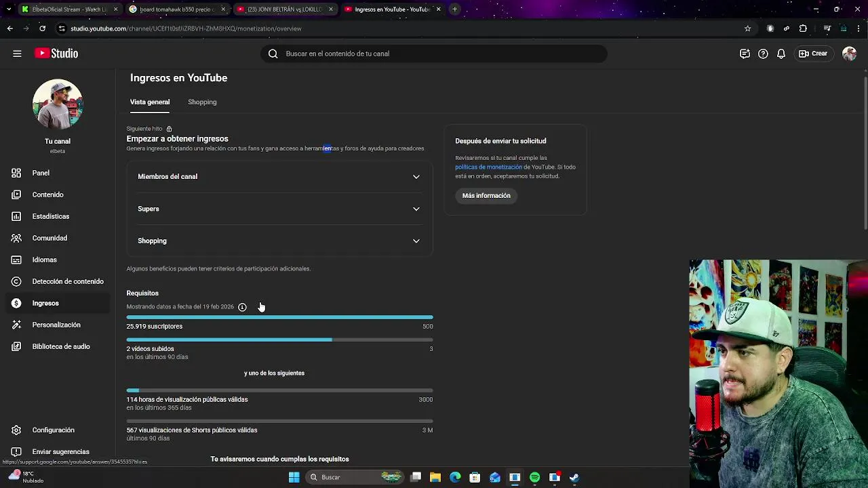Open the Panel dashboard icon in sidebar
The width and height of the screenshot is (868, 488).
16,173
